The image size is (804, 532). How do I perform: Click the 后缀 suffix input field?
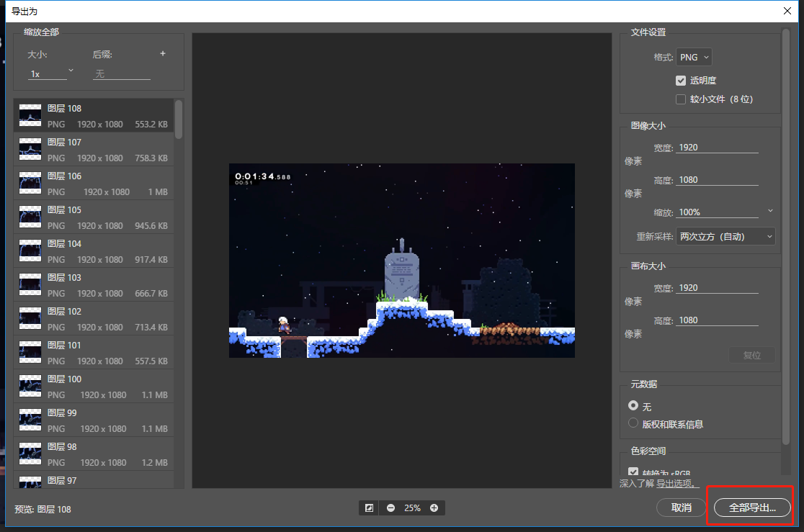coord(122,74)
